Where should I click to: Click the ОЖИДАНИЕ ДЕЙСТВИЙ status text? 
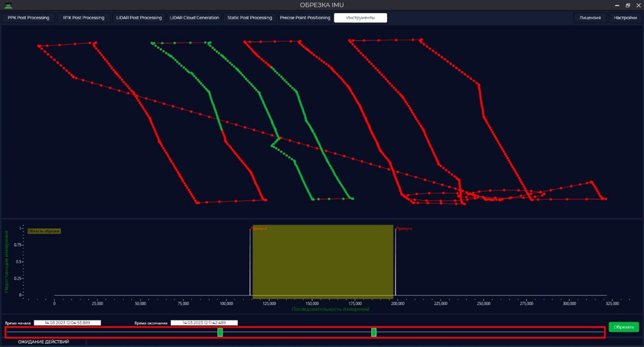(x=44, y=342)
